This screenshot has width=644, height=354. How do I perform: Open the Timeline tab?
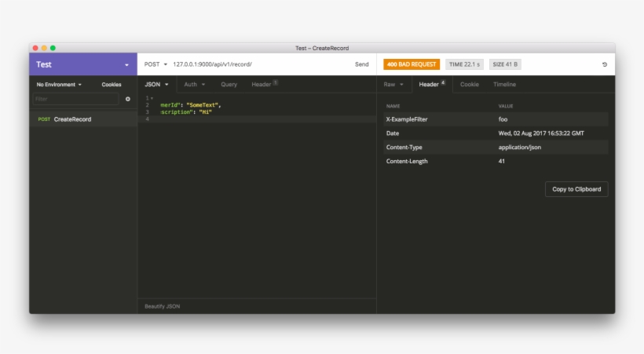click(504, 84)
